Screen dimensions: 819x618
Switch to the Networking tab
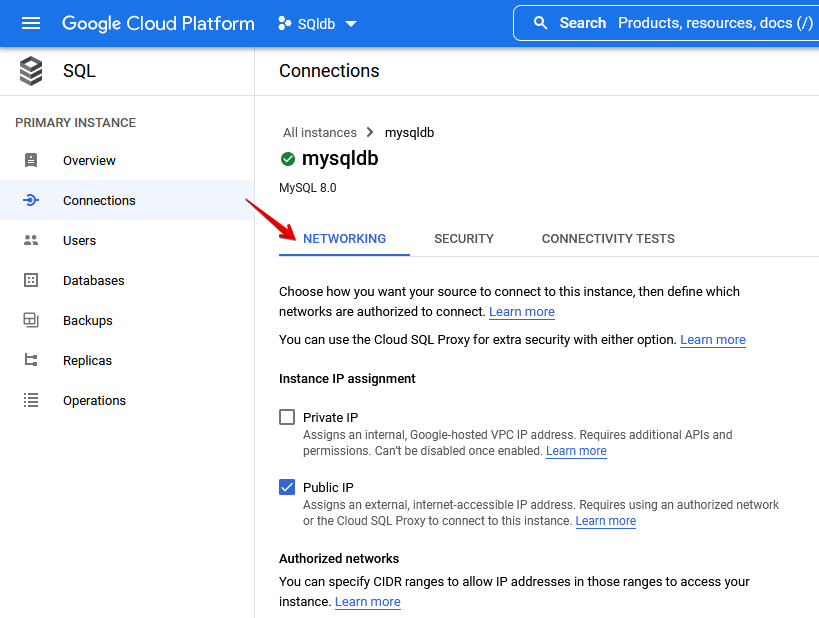coord(344,239)
